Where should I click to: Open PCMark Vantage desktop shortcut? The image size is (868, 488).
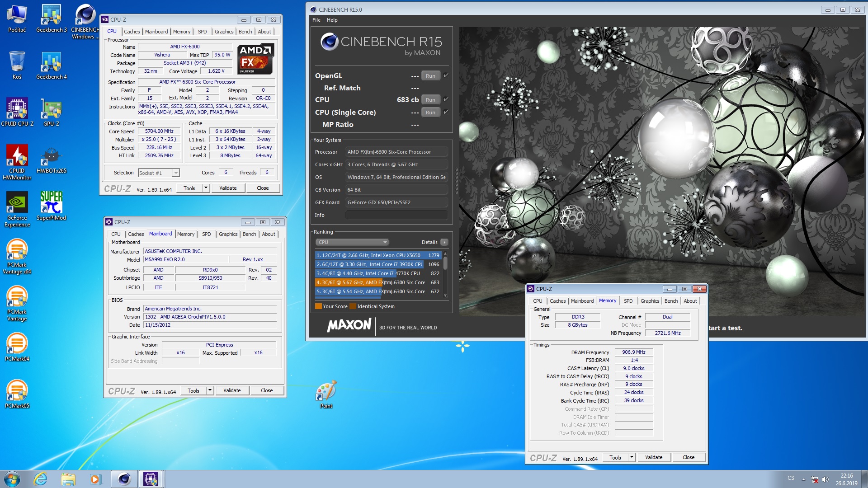click(x=17, y=303)
